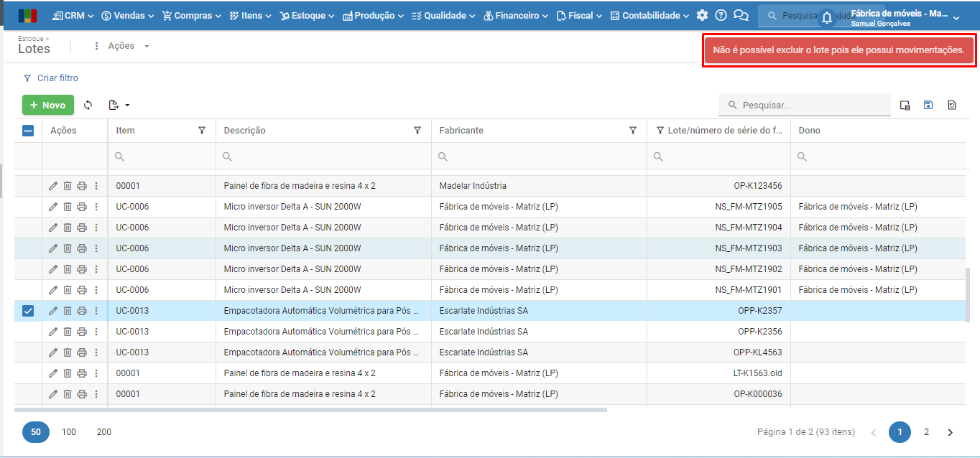Viewport: 980px width, 458px height.
Task: Select the cell Madelar Indústria
Action: coord(539,186)
